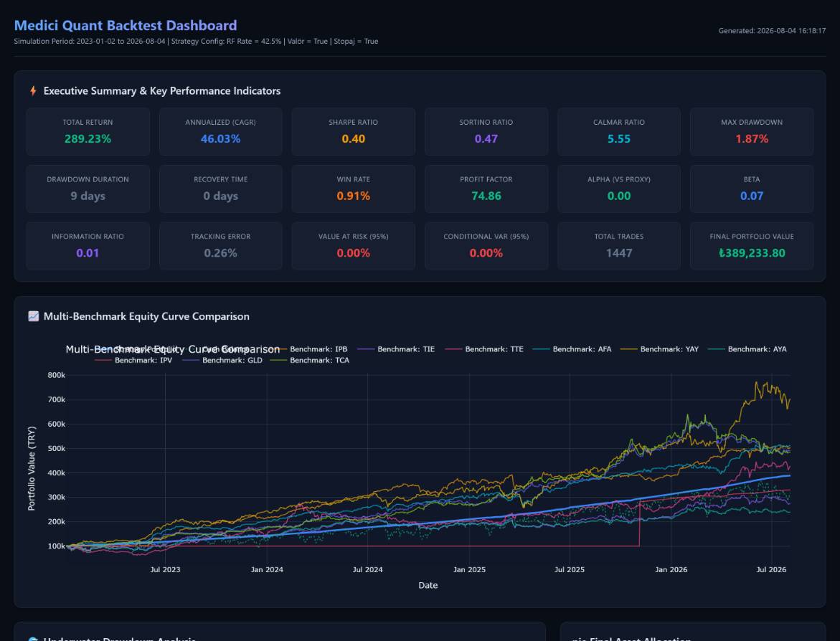Click the 600k y-axis tick label

(56, 424)
